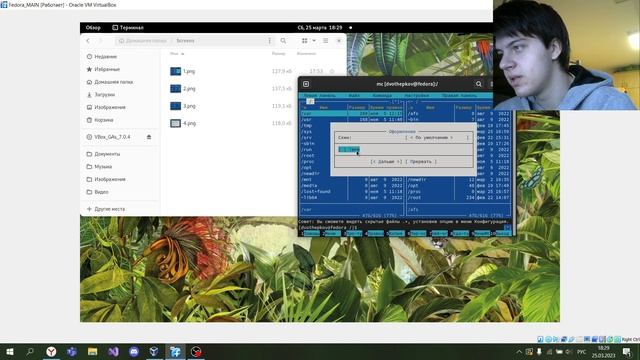
Task: Open view options dropdown arrow in Files
Action: [x=314, y=41]
